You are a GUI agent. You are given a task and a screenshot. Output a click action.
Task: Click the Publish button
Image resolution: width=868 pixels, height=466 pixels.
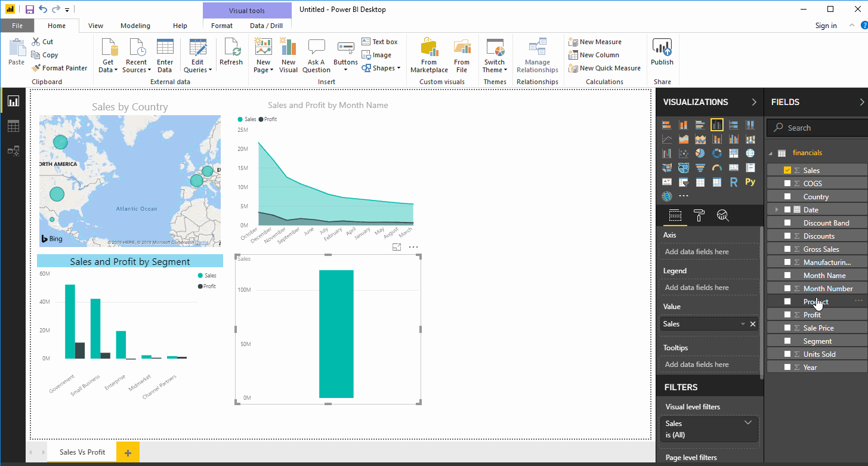pyautogui.click(x=662, y=52)
